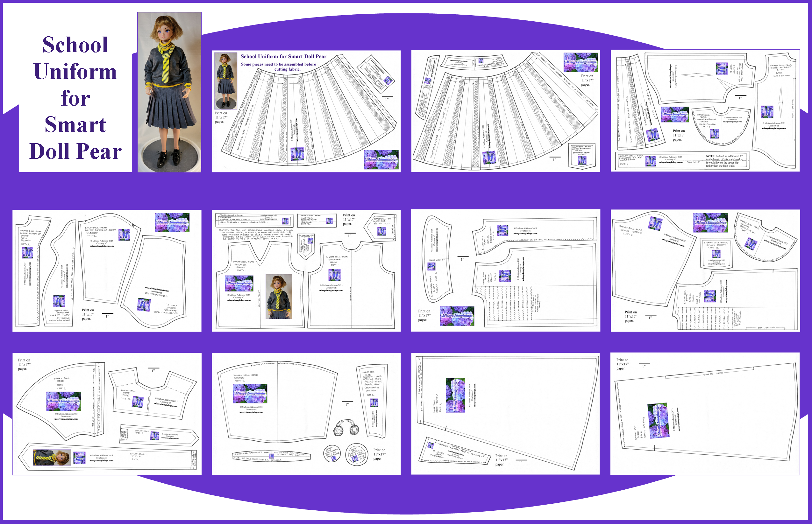Click Missy's Imaginings logo on sweater front piece
Screen dimensions: 812x525
click(x=239, y=283)
